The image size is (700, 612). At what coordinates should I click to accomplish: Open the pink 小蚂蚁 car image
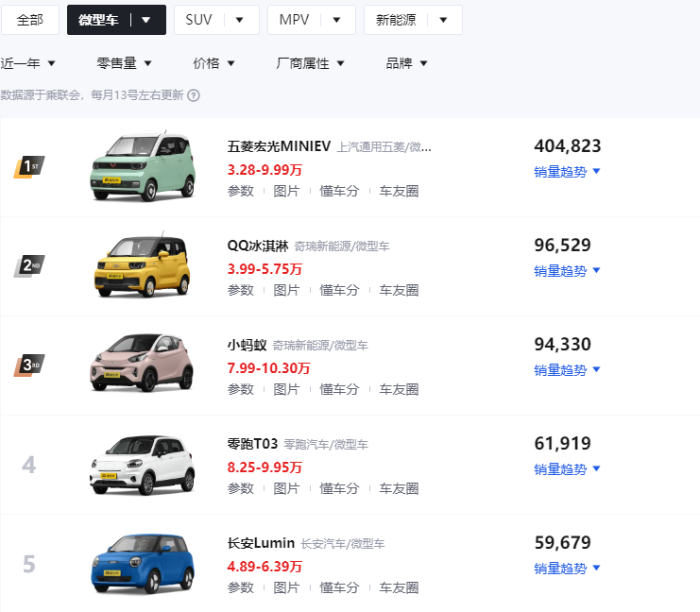[x=142, y=364]
